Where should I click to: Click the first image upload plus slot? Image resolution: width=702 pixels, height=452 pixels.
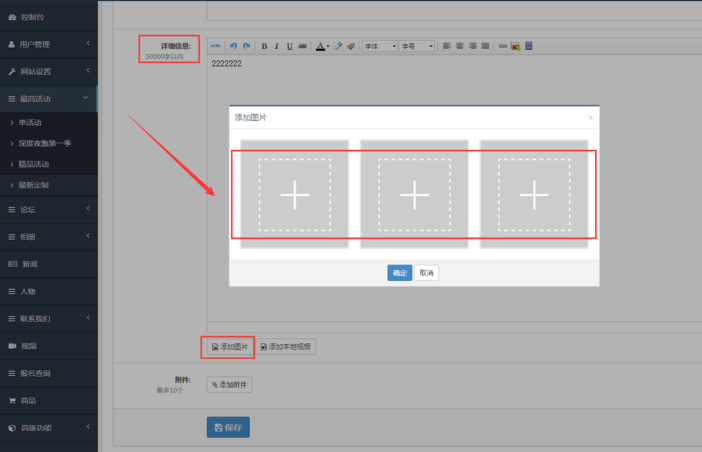(x=295, y=195)
